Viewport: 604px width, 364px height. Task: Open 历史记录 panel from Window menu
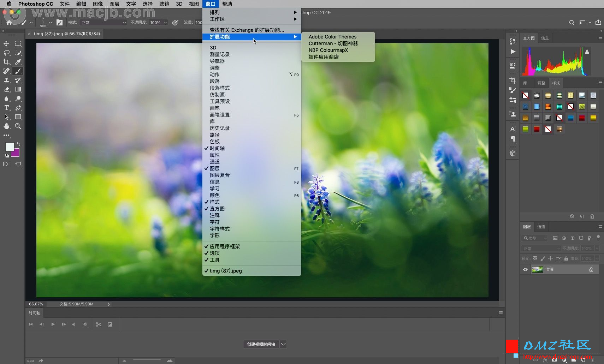(x=252, y=128)
